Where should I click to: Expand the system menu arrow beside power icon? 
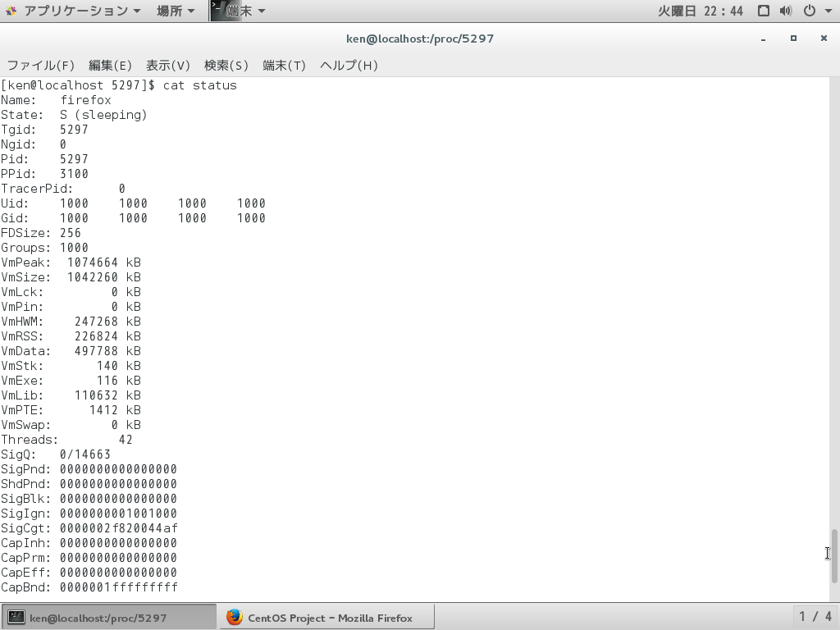coord(827,11)
